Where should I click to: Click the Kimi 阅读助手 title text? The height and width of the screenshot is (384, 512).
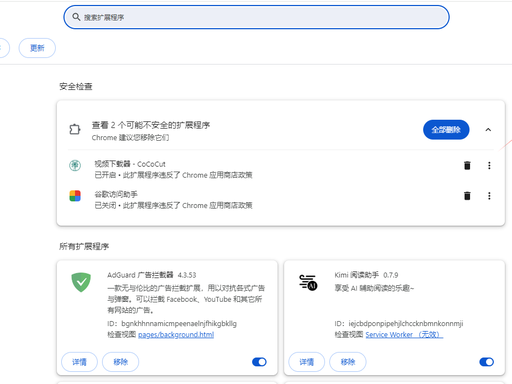click(357, 275)
